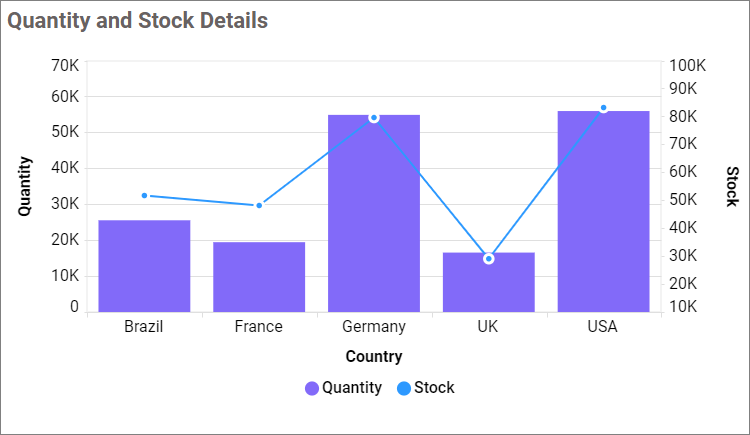Image resolution: width=750 pixels, height=435 pixels.
Task: Click the Germany axis label
Action: [x=374, y=326]
